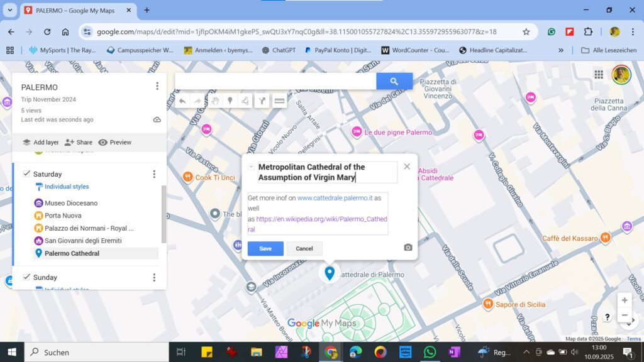Click the zoom in control on the map
The image size is (644, 362).
(625, 300)
